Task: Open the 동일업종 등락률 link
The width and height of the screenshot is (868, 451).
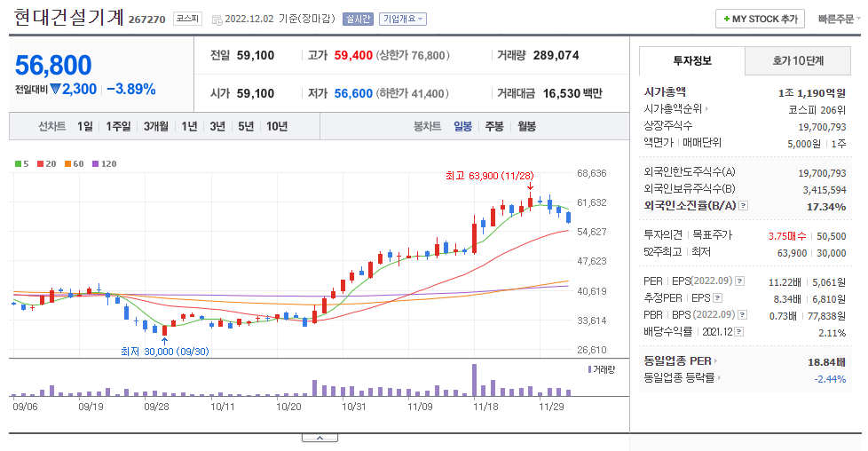Action: [682, 378]
